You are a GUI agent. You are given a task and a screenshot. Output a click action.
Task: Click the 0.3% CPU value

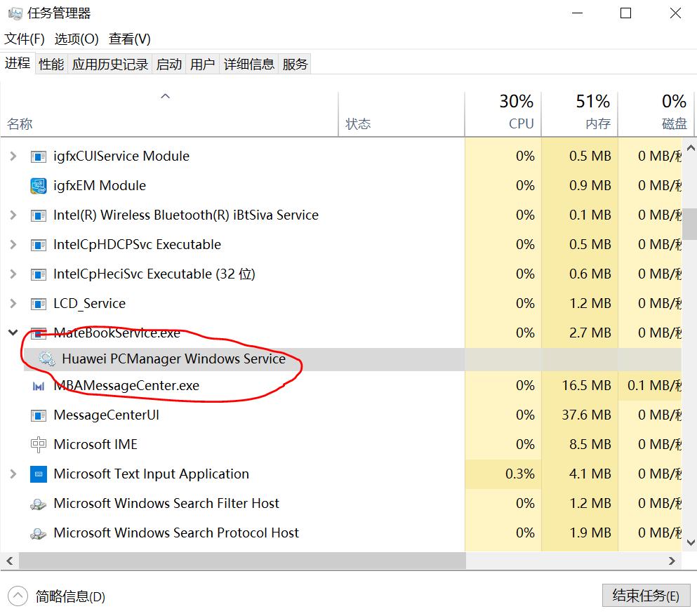520,474
